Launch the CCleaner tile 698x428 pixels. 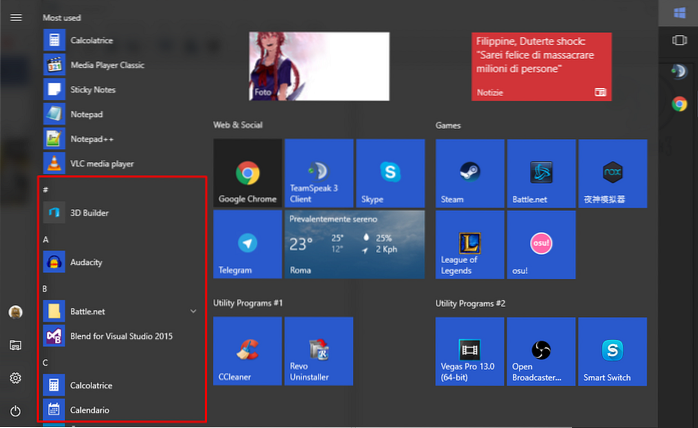tap(247, 351)
